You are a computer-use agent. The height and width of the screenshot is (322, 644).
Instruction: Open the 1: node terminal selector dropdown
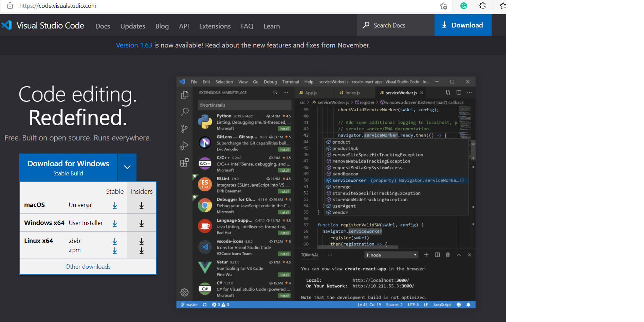[x=391, y=255]
